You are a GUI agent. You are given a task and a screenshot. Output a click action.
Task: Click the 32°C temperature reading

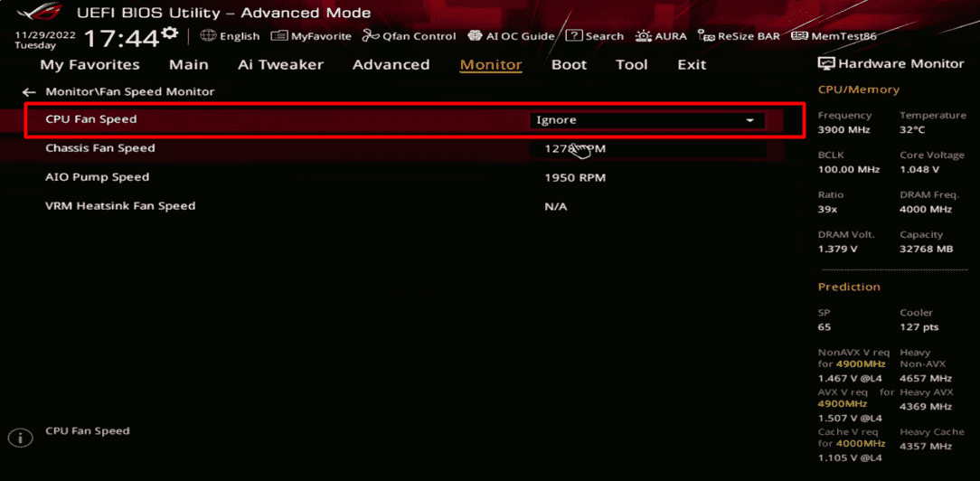pos(912,130)
